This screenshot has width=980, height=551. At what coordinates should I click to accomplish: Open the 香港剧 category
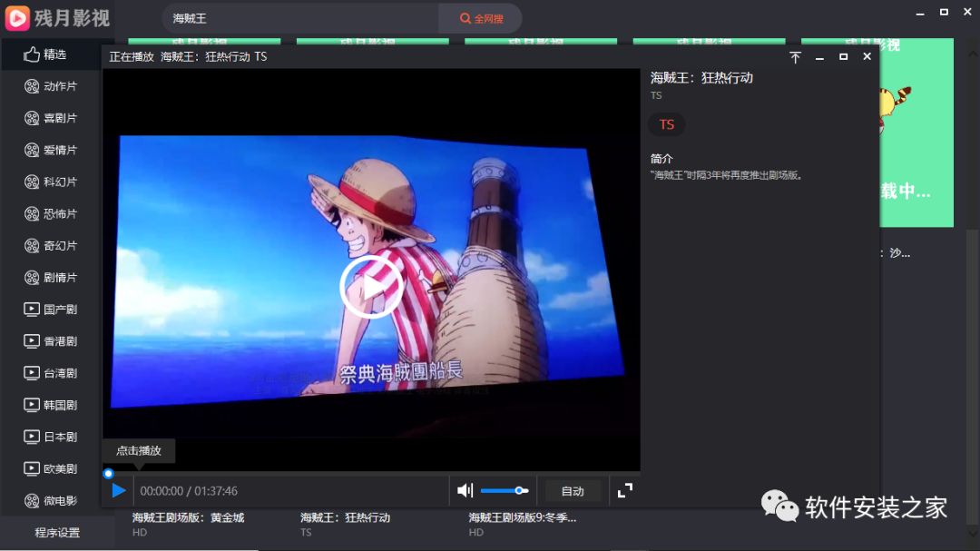[x=50, y=341]
